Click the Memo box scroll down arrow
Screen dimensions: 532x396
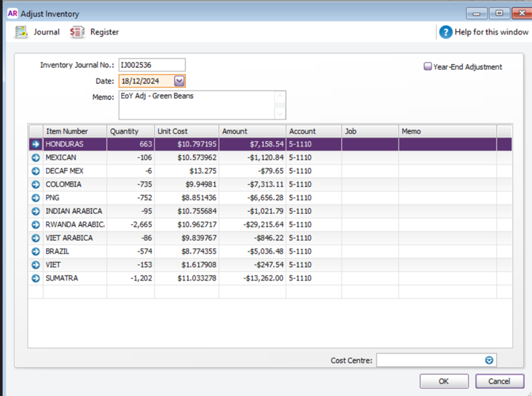point(279,113)
